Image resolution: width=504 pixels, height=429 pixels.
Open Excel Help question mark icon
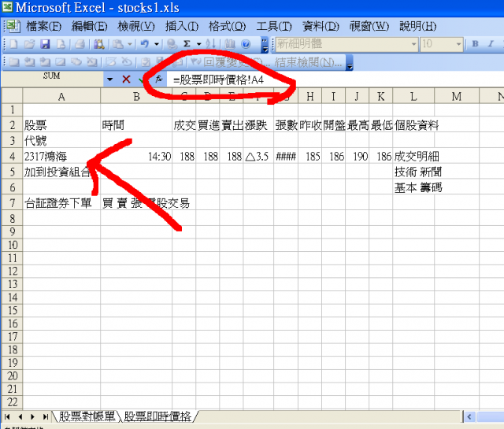click(x=246, y=44)
